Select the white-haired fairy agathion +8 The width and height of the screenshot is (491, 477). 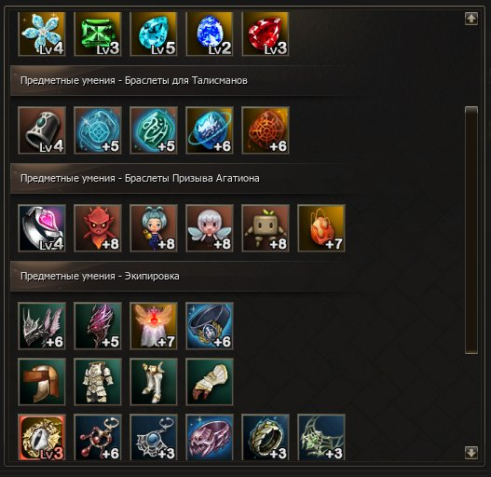point(210,228)
